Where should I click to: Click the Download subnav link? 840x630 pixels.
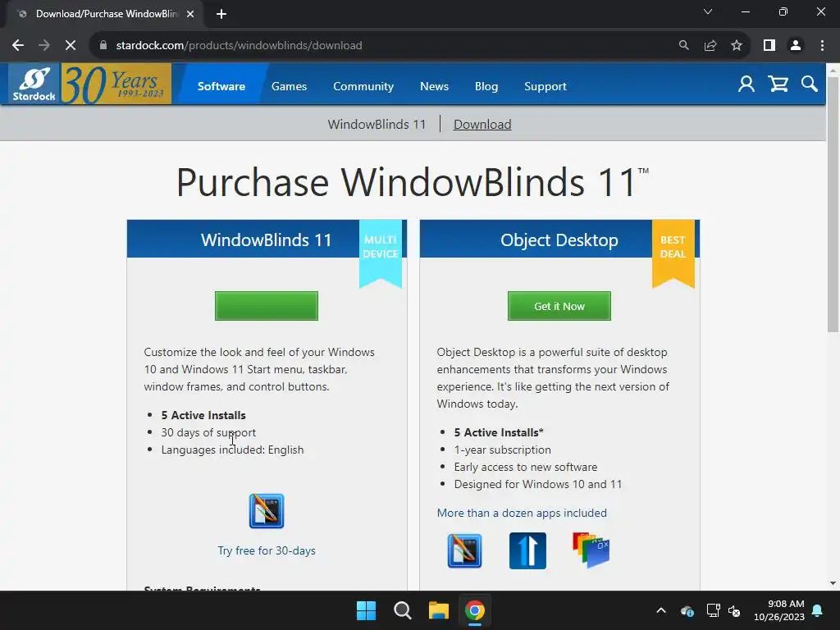(x=482, y=125)
